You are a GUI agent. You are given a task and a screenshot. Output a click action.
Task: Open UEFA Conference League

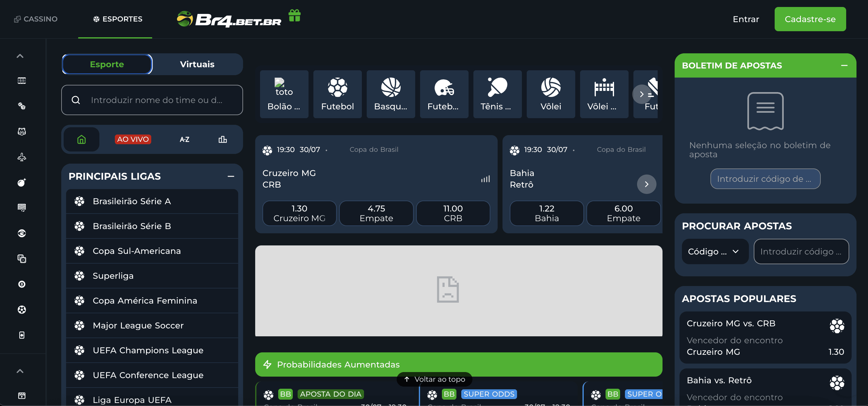152,375
